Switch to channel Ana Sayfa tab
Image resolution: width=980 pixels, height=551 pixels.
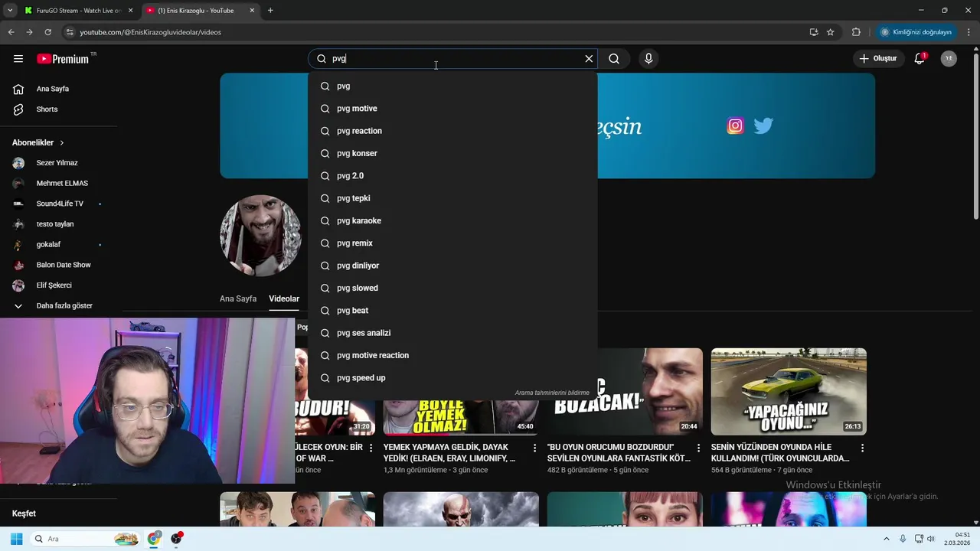(x=238, y=299)
